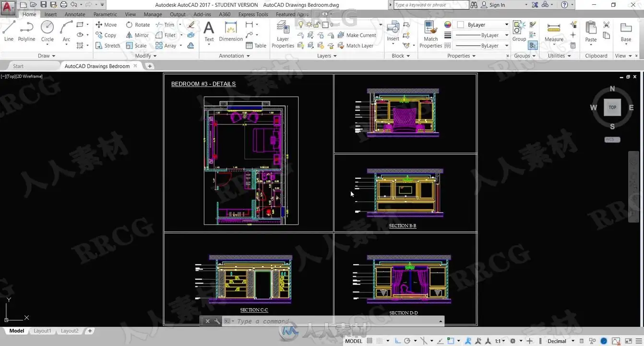This screenshot has width=644, height=346.
Task: Toggle MODEL space button in status bar
Action: 354,341
